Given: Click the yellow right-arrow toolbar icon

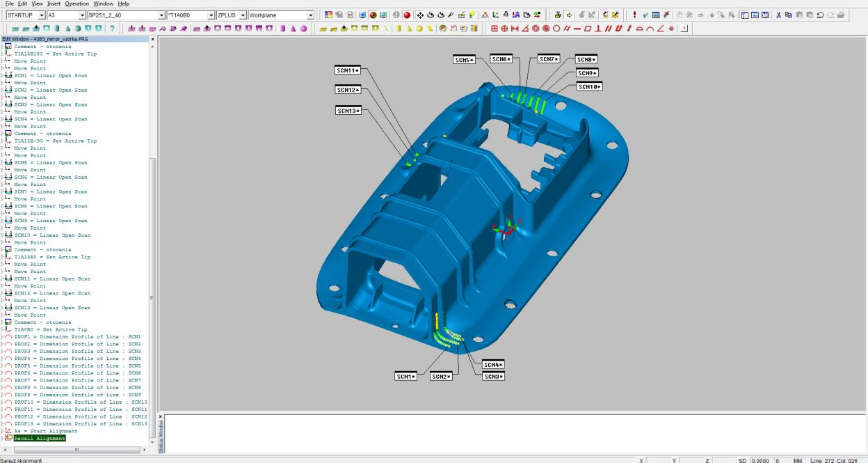Looking at the screenshot, I should pyautogui.click(x=570, y=15).
